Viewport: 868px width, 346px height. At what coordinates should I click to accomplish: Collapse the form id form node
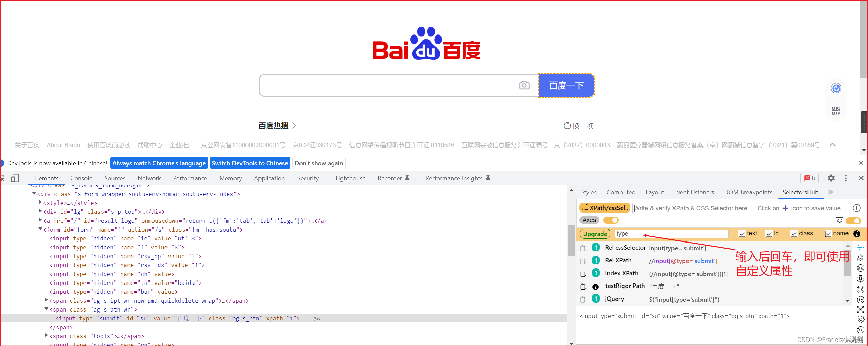[40, 229]
